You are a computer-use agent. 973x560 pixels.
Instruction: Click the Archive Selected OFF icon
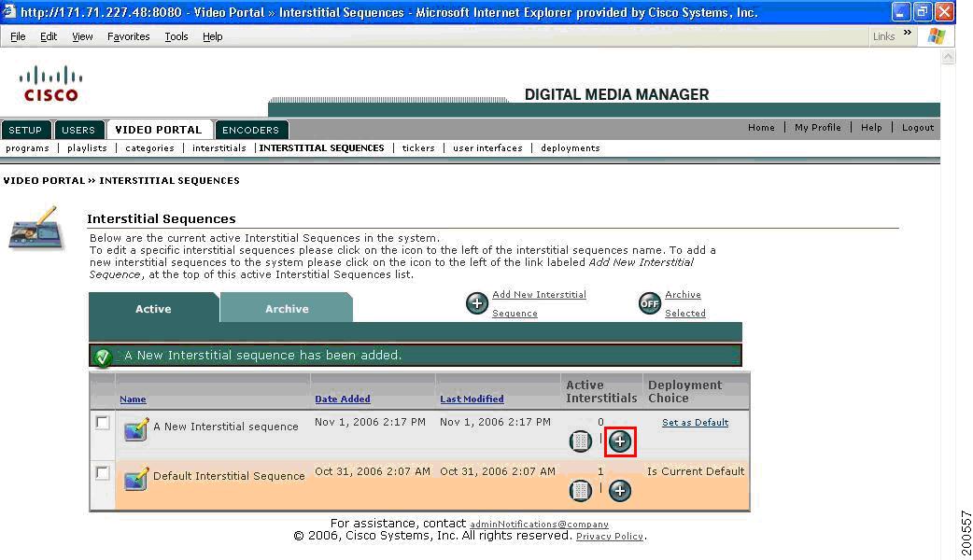650,303
